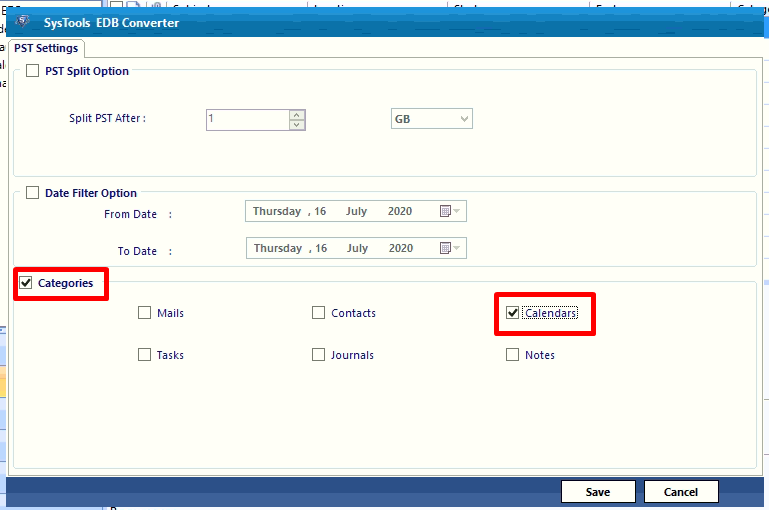Viewport: 769px width, 510px height.
Task: Select the month July in To Date
Action: (x=358, y=248)
